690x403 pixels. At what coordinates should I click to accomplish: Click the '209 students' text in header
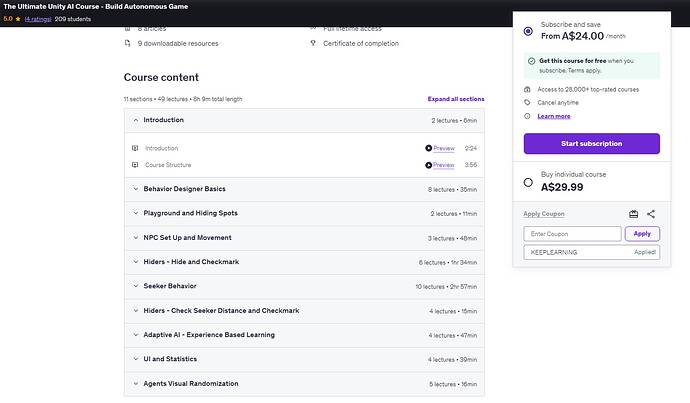(x=73, y=19)
